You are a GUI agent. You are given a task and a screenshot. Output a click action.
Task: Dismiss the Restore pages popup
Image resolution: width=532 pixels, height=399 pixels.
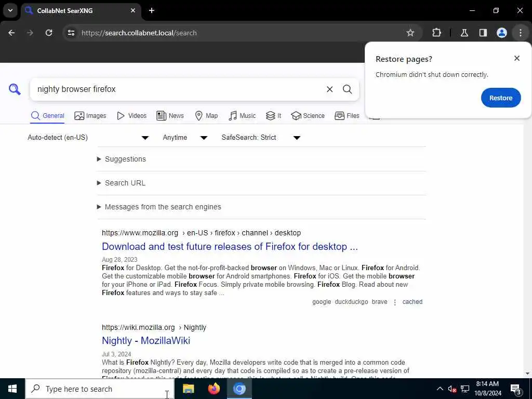click(516, 58)
